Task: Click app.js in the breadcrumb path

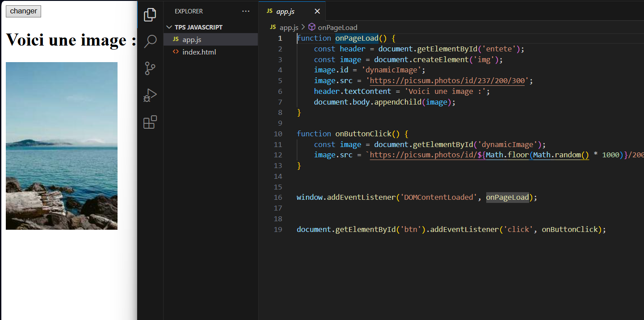Action: click(289, 27)
